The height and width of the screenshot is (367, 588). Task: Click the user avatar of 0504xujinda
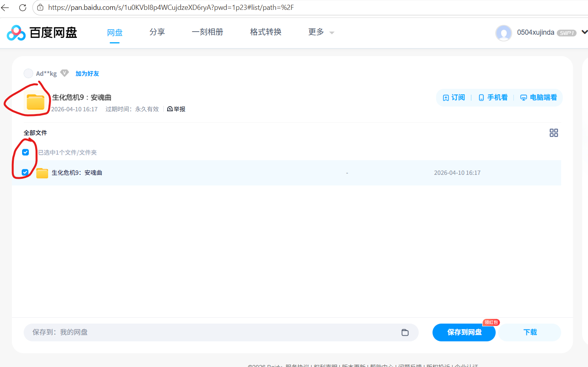(504, 33)
